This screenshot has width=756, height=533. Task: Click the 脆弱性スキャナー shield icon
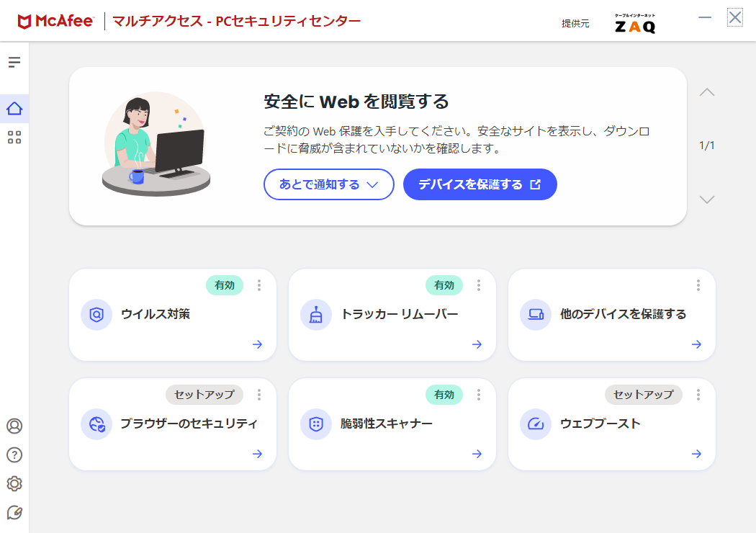click(x=316, y=424)
